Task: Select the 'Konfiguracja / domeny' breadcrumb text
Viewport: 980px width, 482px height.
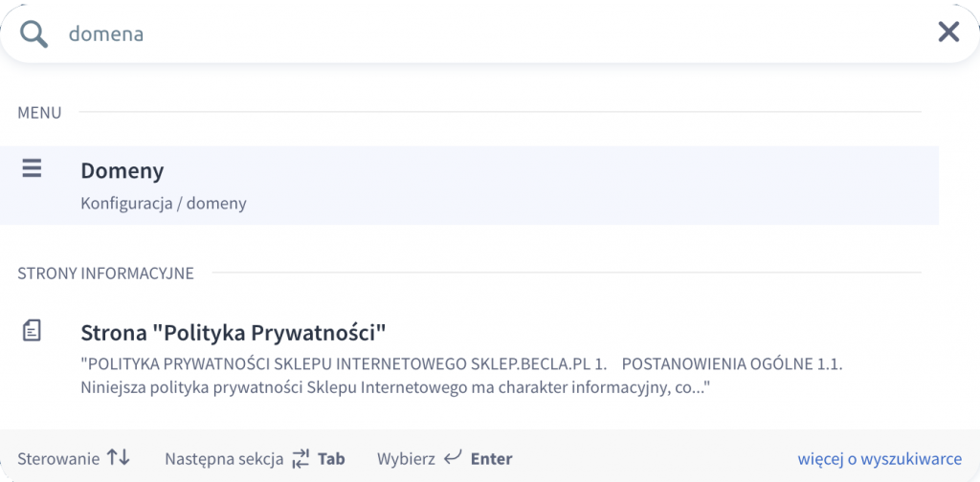Action: coord(164,204)
